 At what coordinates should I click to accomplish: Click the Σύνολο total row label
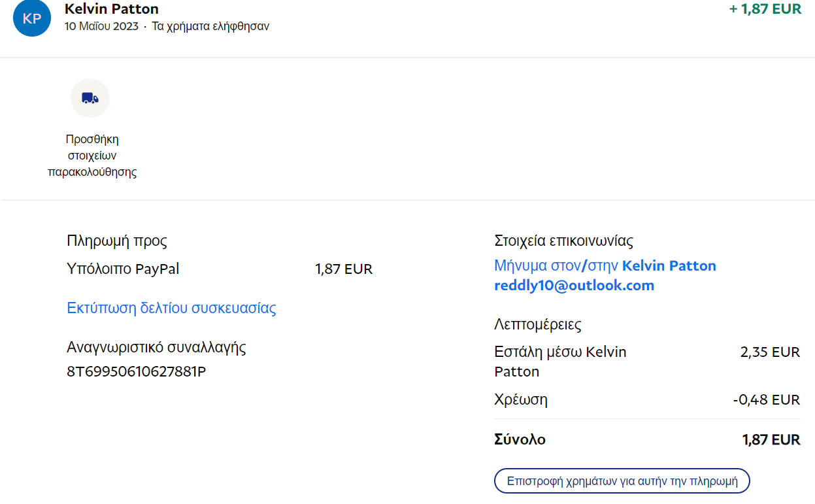pyautogui.click(x=520, y=439)
